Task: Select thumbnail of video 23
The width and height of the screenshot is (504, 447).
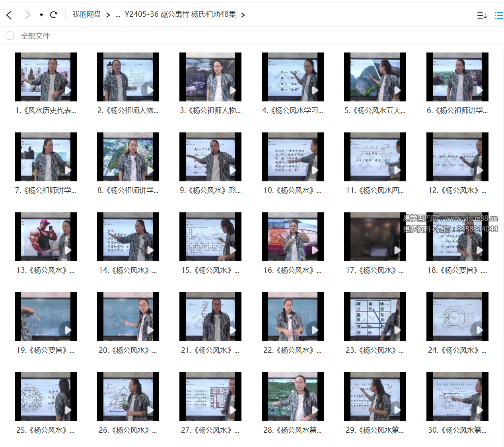Action: [x=375, y=317]
